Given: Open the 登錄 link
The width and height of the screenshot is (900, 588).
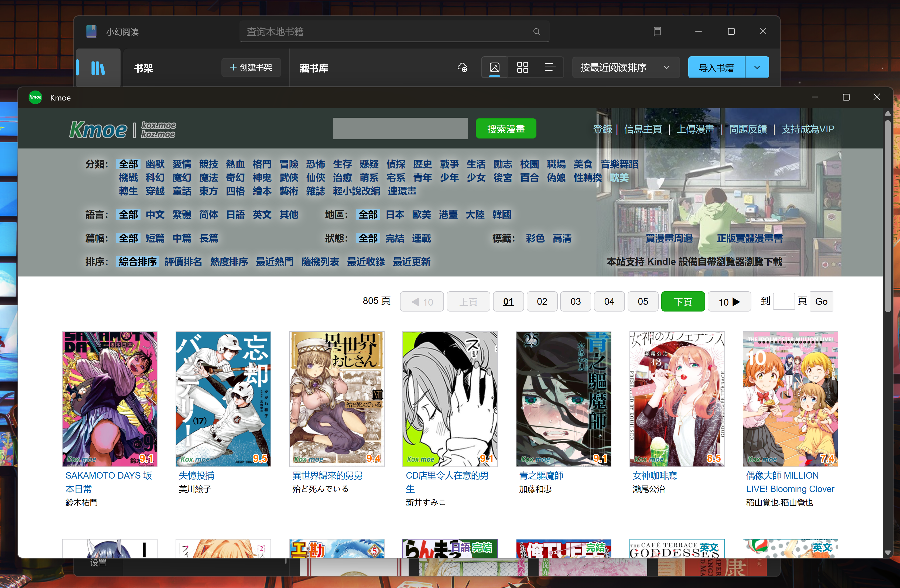Looking at the screenshot, I should pyautogui.click(x=603, y=129).
